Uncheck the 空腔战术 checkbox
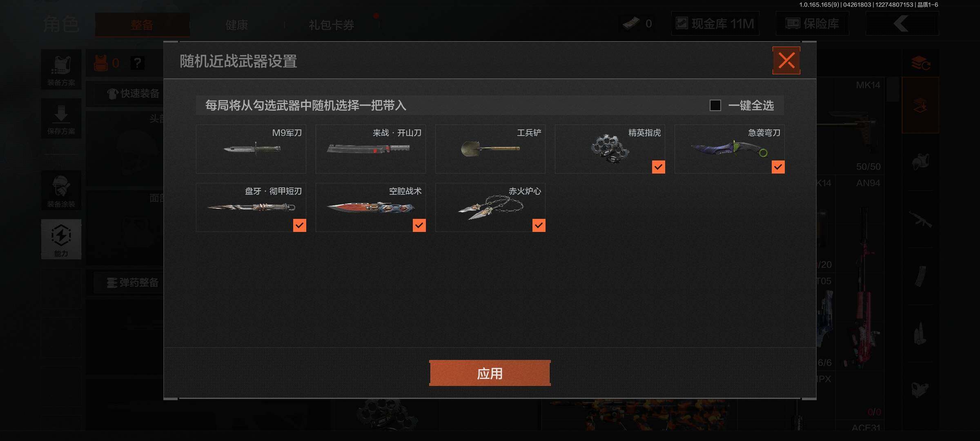980x441 pixels. pyautogui.click(x=419, y=225)
